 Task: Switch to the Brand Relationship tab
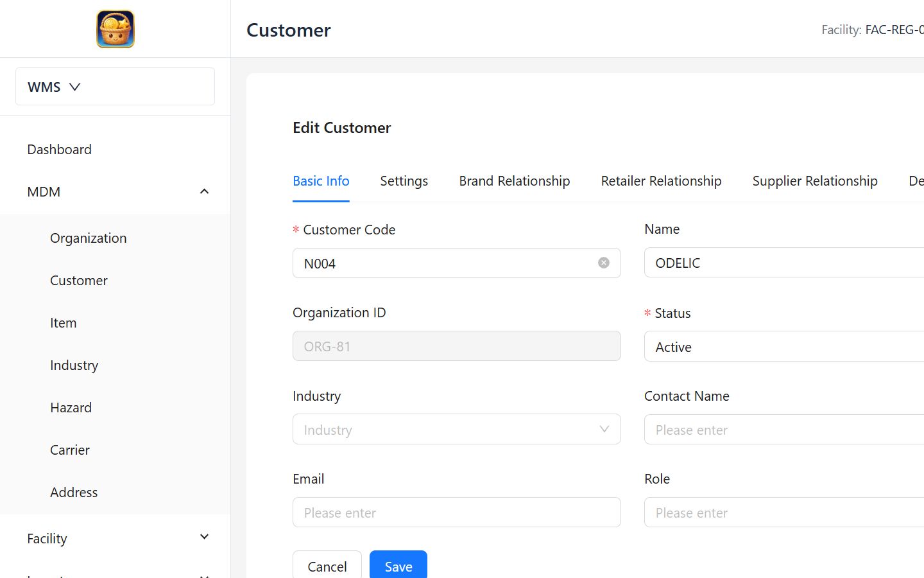514,181
